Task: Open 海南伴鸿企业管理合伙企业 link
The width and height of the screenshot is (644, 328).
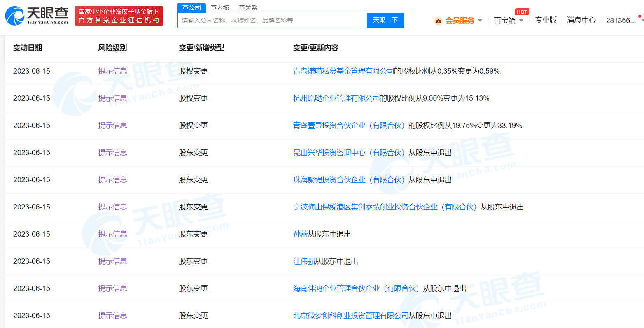Action: 356,288
